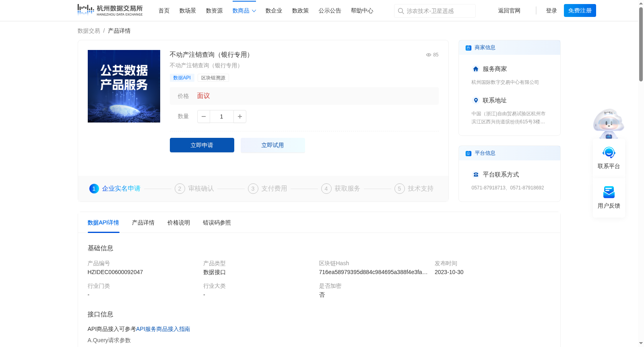The width and height of the screenshot is (644, 347).
Task: Open 联系平台 headset support icon
Action: click(x=609, y=153)
